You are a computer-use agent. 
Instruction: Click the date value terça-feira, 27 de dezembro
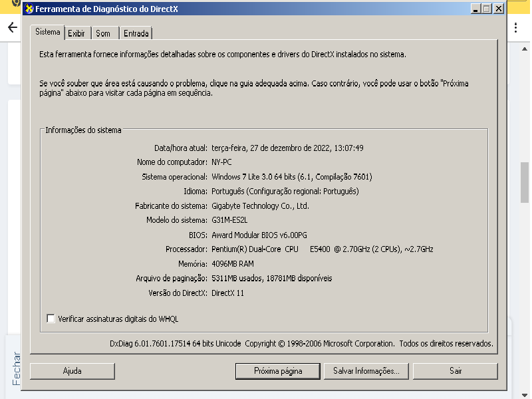[287, 148]
